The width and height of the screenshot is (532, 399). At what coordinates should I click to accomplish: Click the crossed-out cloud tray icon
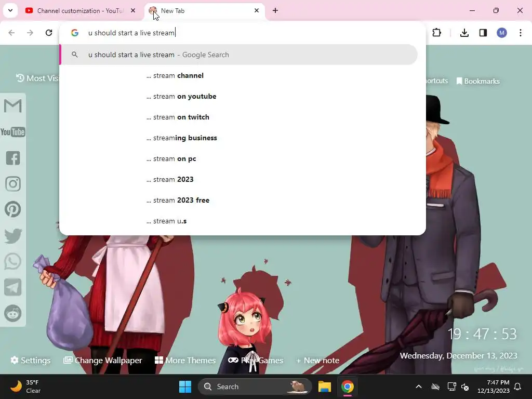coord(435,387)
